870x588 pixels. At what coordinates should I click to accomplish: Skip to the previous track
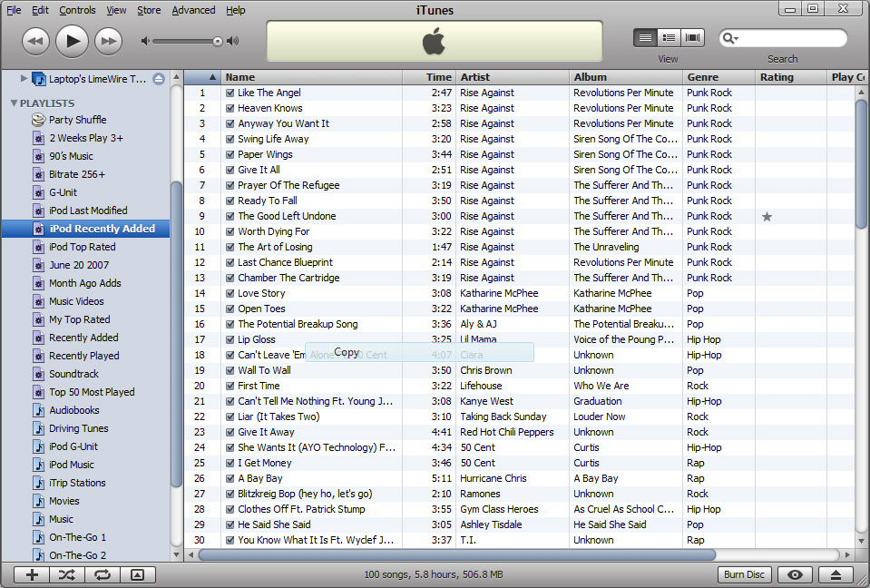[x=35, y=42]
